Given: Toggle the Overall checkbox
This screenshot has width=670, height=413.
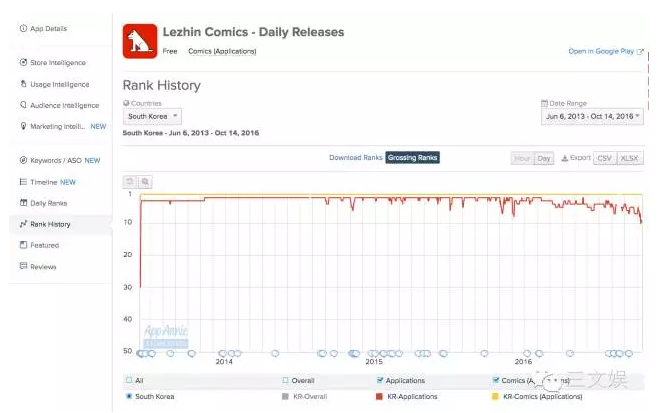Looking at the screenshot, I should pos(285,380).
